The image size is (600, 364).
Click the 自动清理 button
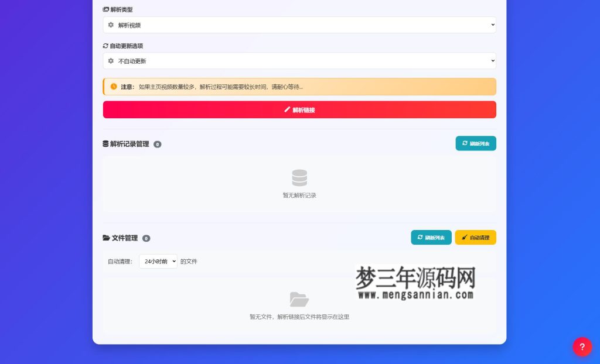[x=475, y=238]
